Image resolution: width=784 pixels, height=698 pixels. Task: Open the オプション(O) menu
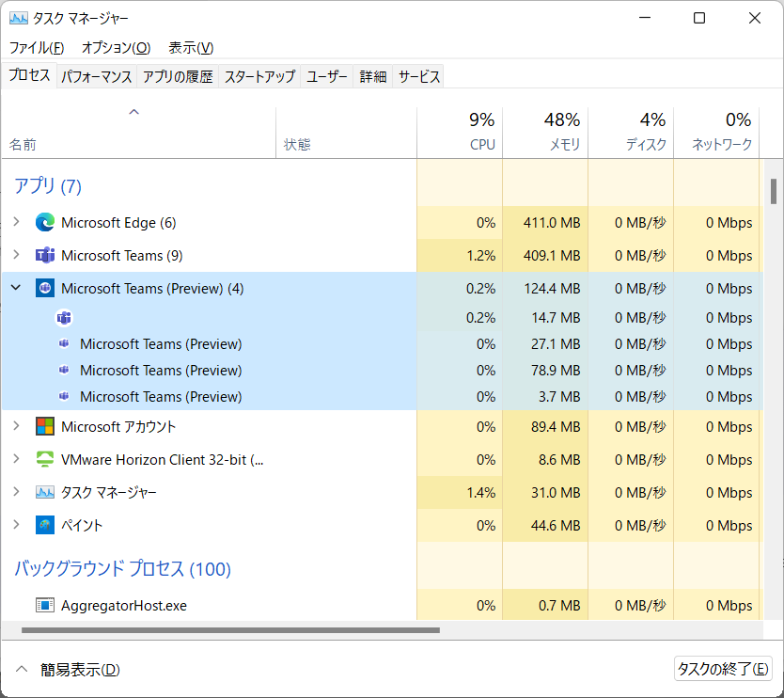pos(116,48)
